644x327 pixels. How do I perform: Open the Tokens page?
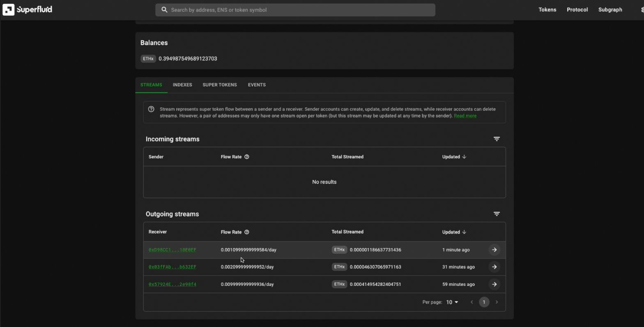click(x=547, y=9)
